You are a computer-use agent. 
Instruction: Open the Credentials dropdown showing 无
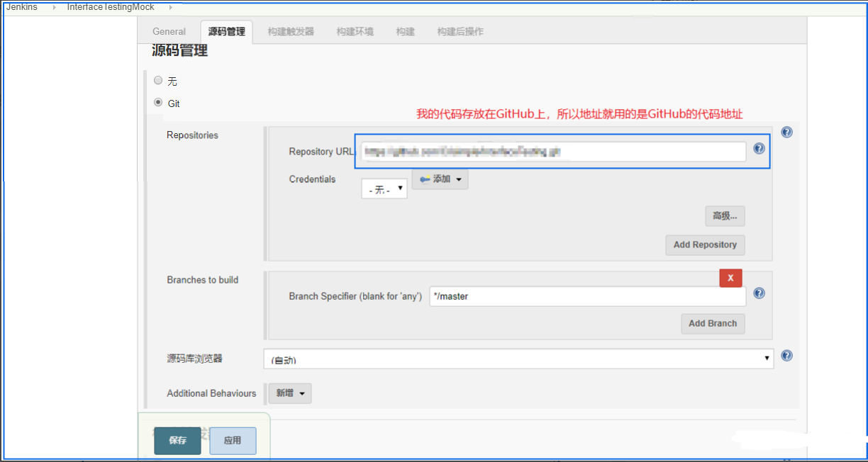tap(384, 188)
